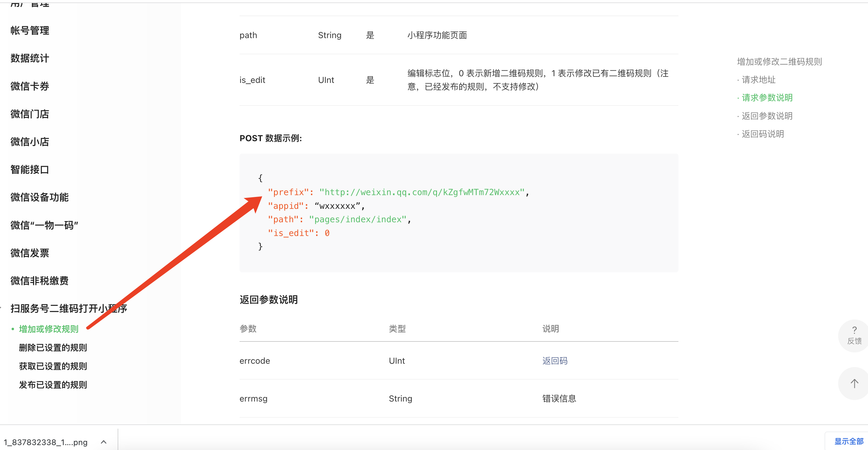
Task: Select 删除已设置的规则 in sidebar
Action: pos(53,348)
